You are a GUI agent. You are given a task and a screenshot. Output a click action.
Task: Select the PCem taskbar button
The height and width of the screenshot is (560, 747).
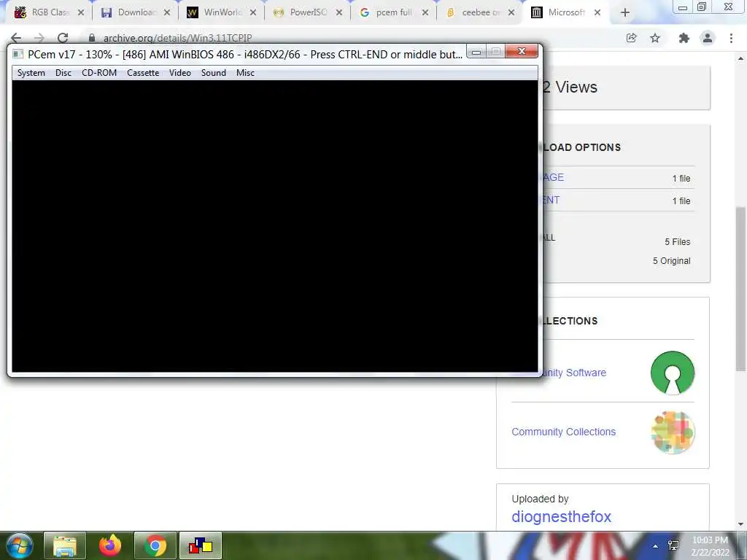coord(201,545)
